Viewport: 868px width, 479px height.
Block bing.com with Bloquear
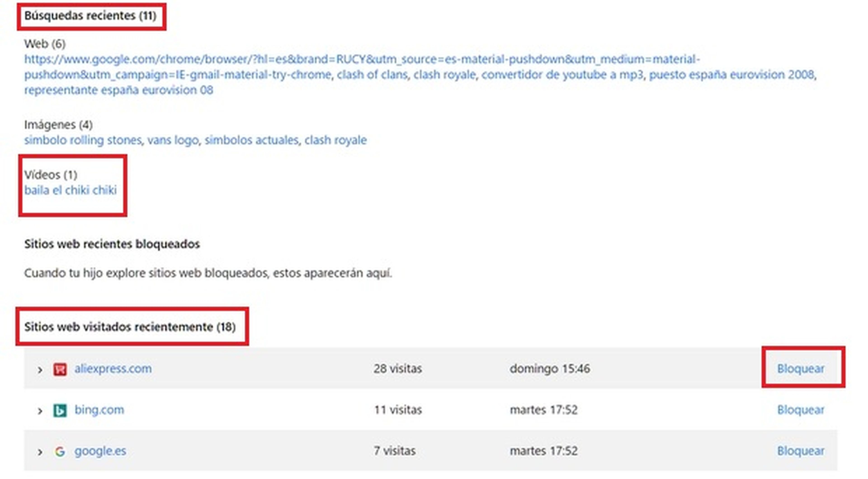click(x=801, y=410)
